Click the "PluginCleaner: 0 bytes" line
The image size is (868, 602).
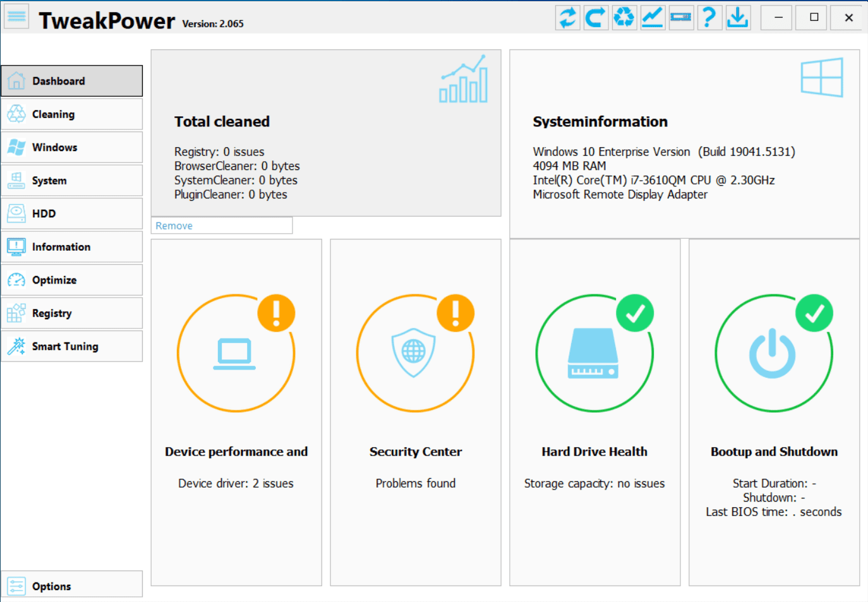coord(231,195)
